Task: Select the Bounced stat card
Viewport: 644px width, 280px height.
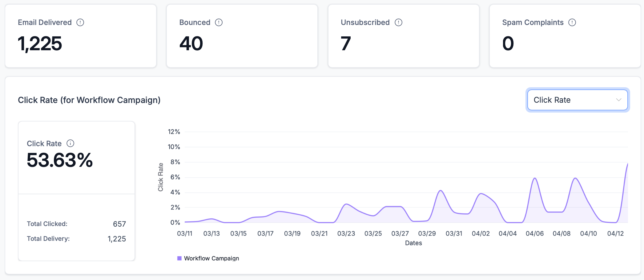Action: (x=242, y=35)
